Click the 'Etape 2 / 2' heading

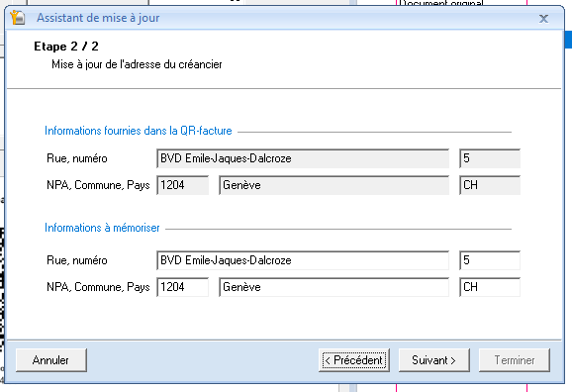(x=66, y=47)
